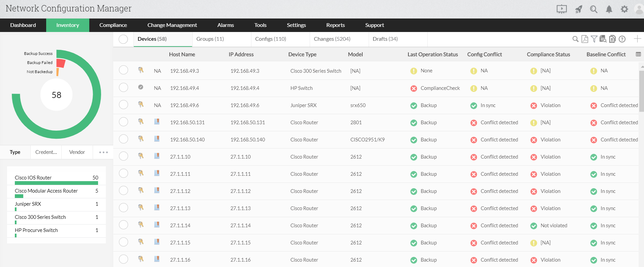Open the column chooser table icon
644x267 pixels.
[638, 54]
